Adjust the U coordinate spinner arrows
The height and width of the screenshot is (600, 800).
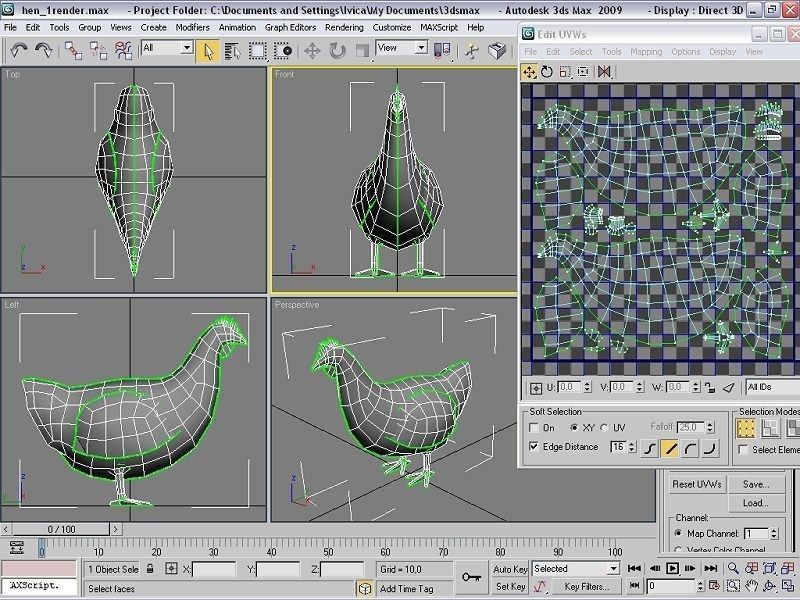click(587, 387)
